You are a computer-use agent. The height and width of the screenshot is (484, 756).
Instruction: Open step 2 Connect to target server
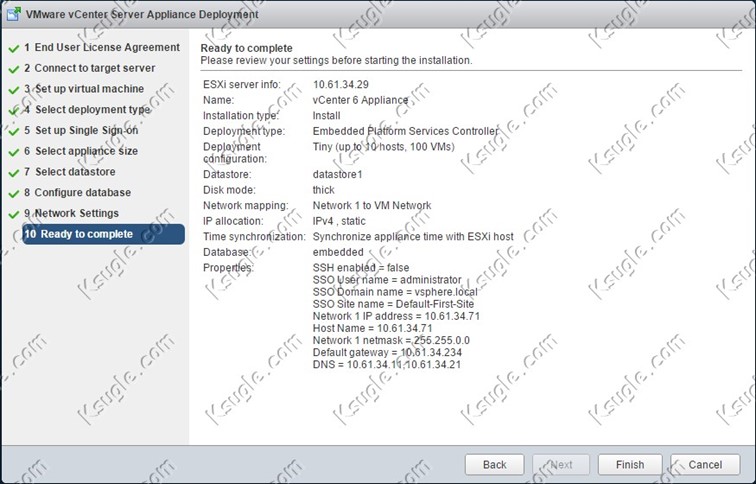pyautogui.click(x=90, y=68)
